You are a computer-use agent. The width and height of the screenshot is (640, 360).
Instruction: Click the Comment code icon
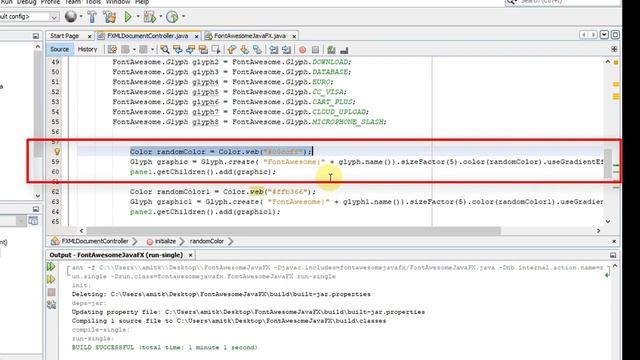coord(331,50)
